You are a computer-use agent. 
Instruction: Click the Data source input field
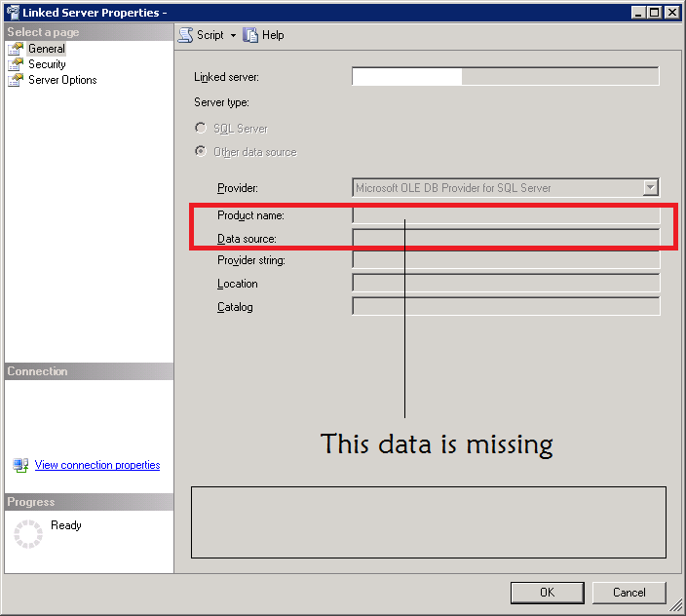click(505, 238)
